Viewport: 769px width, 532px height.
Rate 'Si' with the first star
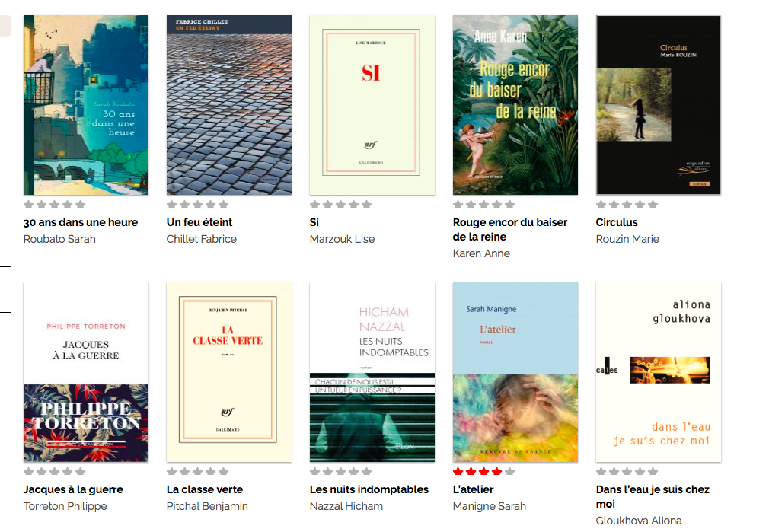315,204
